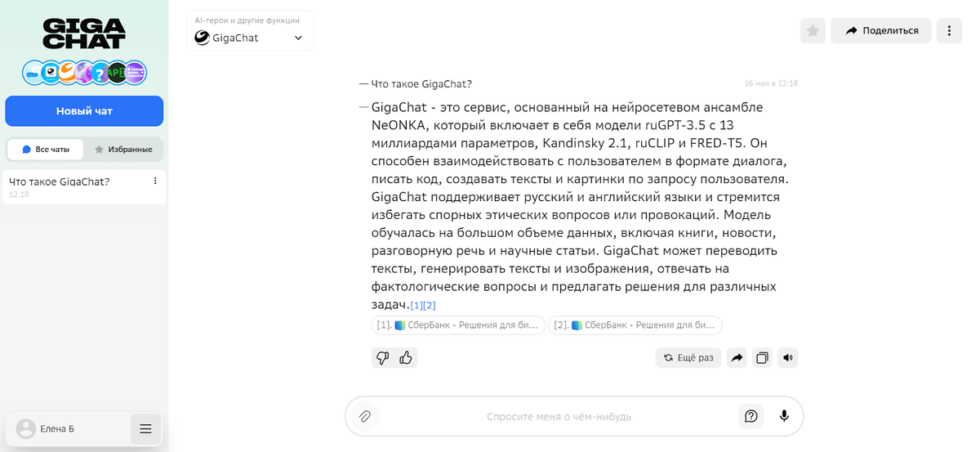Switch to the 'Избранные' tab
980x452 pixels.
[123, 150]
